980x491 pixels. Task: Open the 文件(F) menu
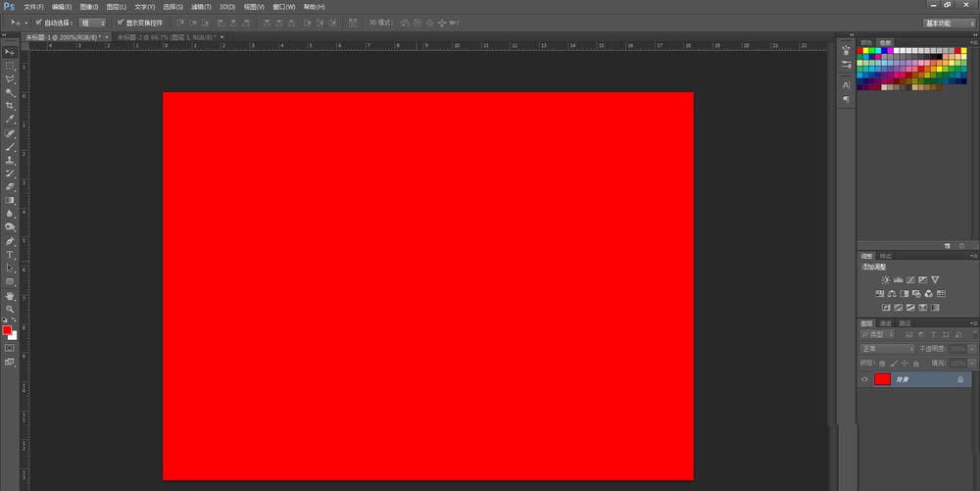(x=33, y=7)
